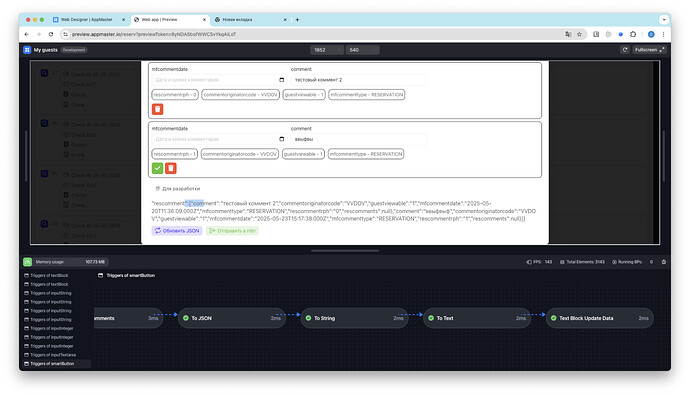Toggle the 'Для разработки' checkbox
Screen dimensions: 690x396
tap(158, 188)
